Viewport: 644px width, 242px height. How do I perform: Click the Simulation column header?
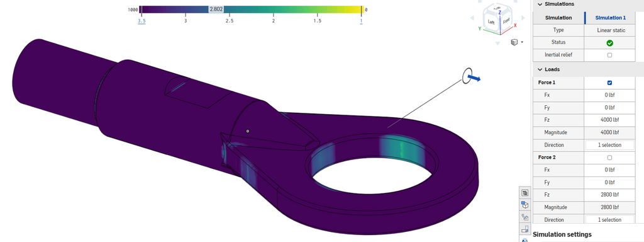tap(558, 18)
